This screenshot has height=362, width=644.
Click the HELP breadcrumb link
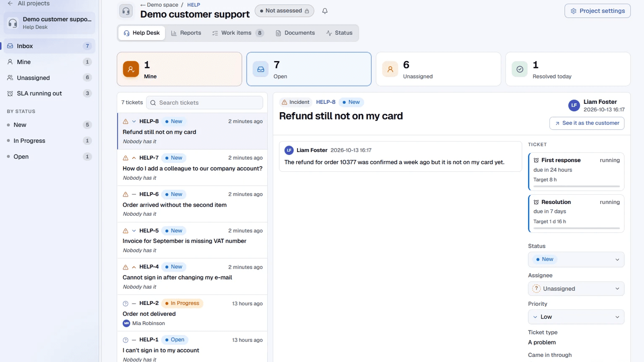point(194,5)
